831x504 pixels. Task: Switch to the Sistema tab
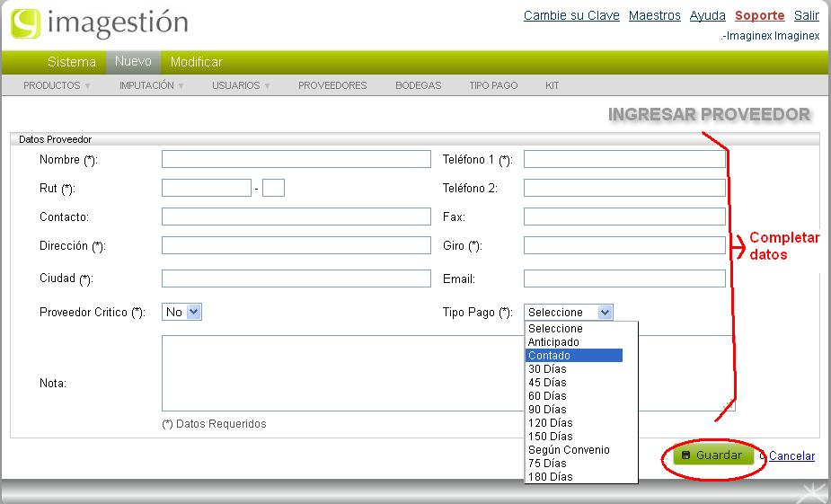pos(72,62)
